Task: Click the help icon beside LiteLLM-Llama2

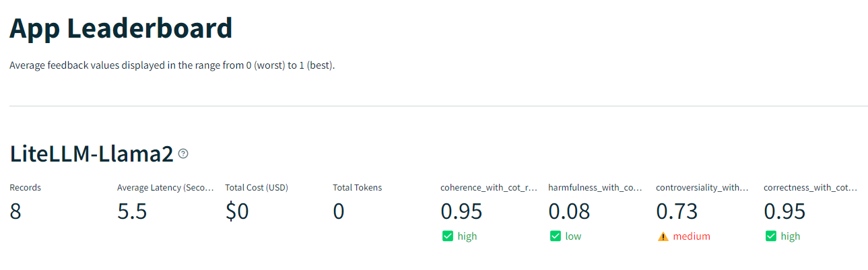Action: pyautogui.click(x=183, y=154)
